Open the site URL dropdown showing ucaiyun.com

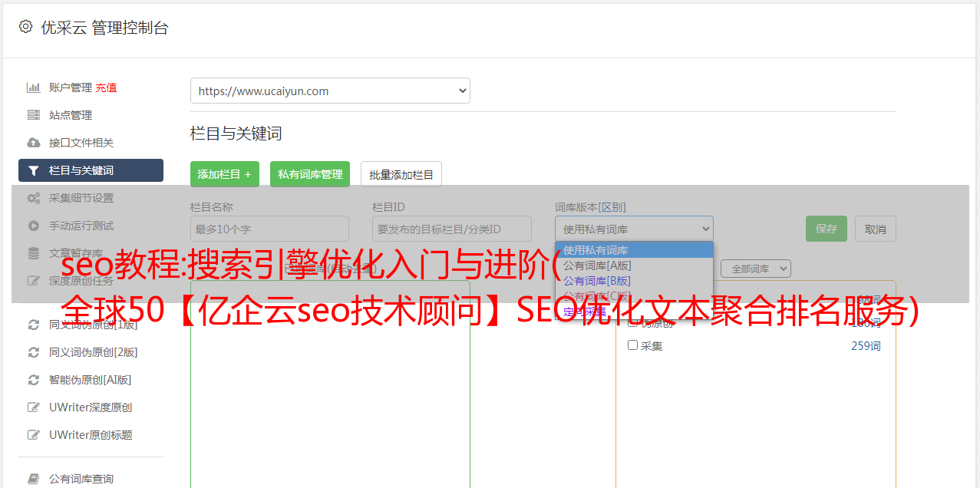(330, 91)
